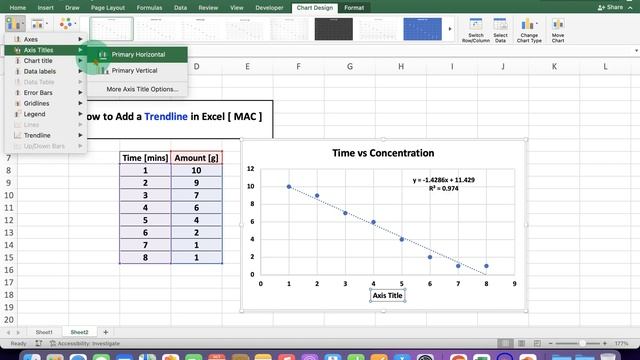Screen dimensions: 640x360
Task: Select column header F
Action: click(298, 67)
